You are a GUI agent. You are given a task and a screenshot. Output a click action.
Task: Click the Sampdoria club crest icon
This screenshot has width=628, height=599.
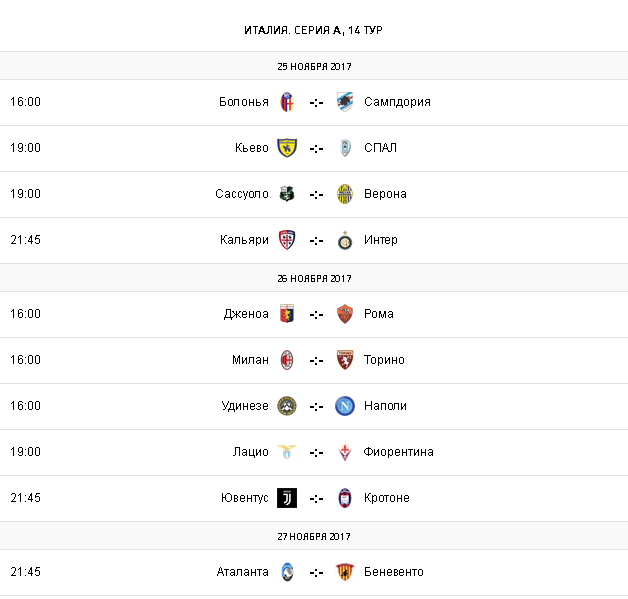(345, 102)
